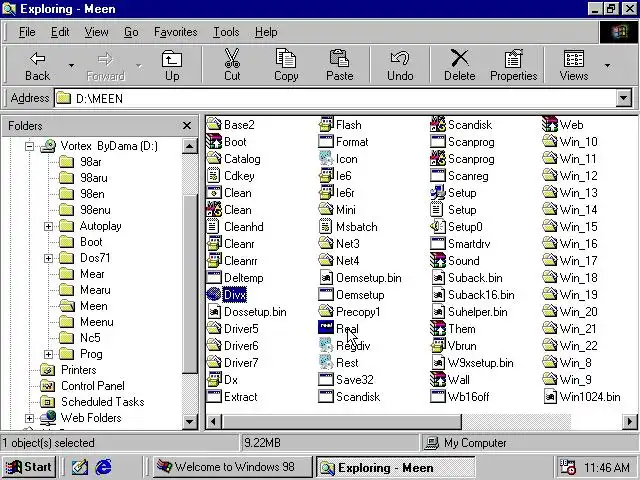Expand the Web Folders node
Viewport: 640px width, 480px height.
(x=29, y=418)
